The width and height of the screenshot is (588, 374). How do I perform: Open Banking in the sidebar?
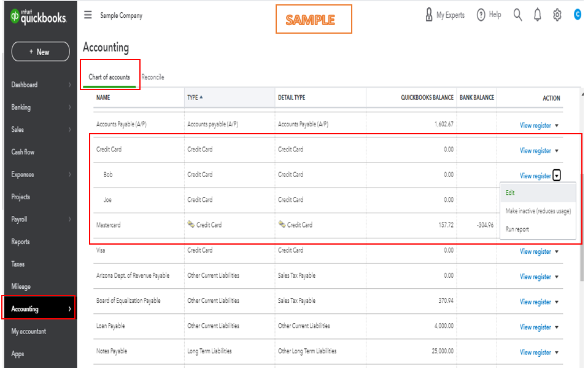[21, 107]
